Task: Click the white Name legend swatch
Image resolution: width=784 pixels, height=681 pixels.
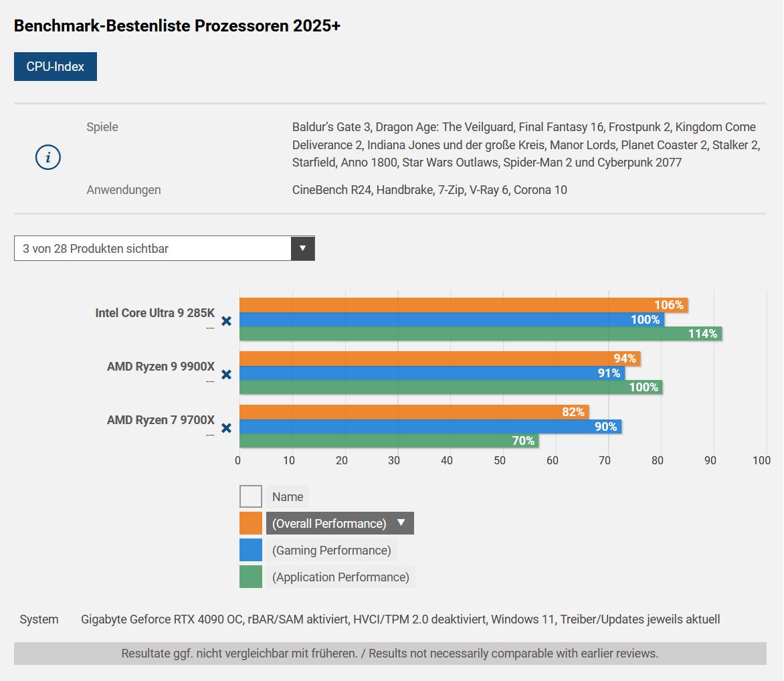Action: (x=250, y=496)
